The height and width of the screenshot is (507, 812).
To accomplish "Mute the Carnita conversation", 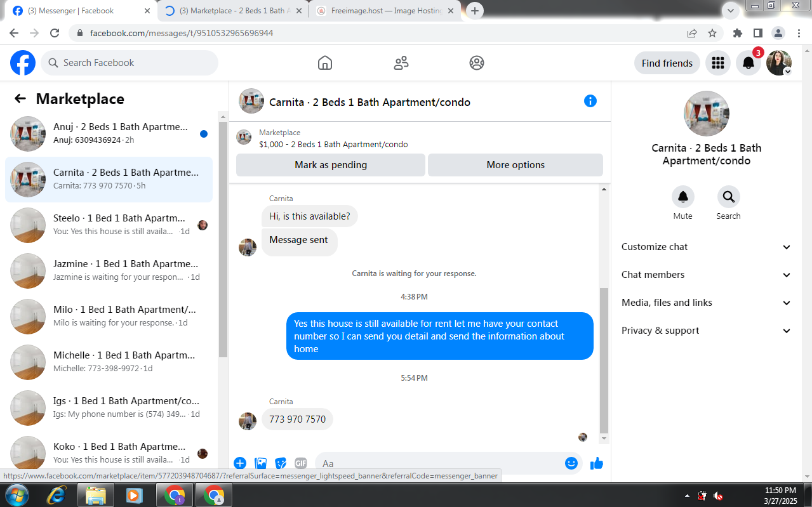I will tap(683, 197).
